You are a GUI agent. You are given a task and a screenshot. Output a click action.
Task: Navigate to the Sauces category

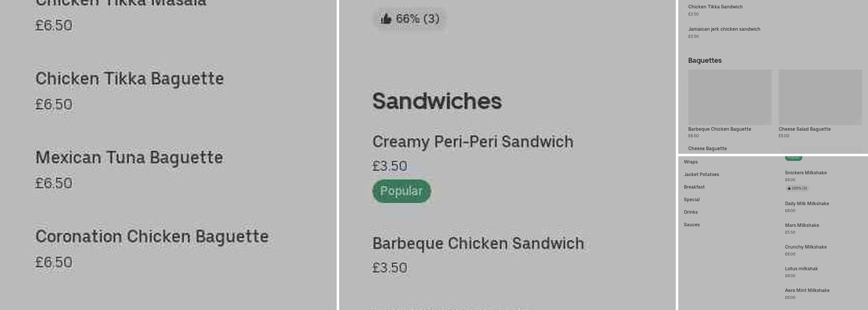[x=691, y=225]
